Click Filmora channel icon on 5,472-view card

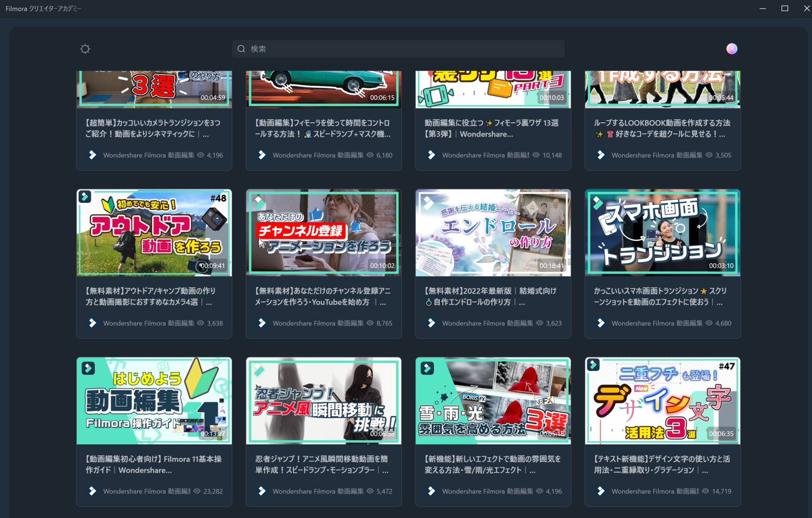click(262, 491)
